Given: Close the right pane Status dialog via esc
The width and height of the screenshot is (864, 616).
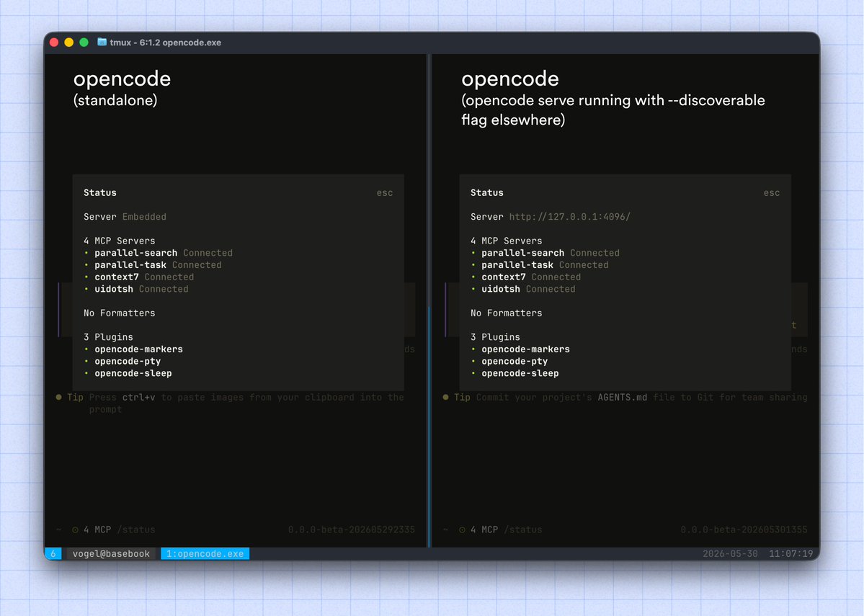Looking at the screenshot, I should tap(772, 193).
